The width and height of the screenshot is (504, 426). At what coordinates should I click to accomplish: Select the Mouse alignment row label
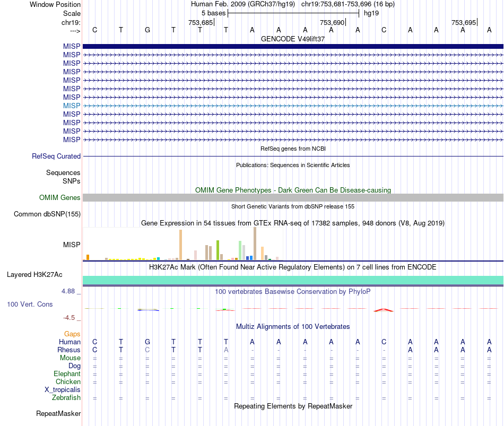[x=70, y=358]
